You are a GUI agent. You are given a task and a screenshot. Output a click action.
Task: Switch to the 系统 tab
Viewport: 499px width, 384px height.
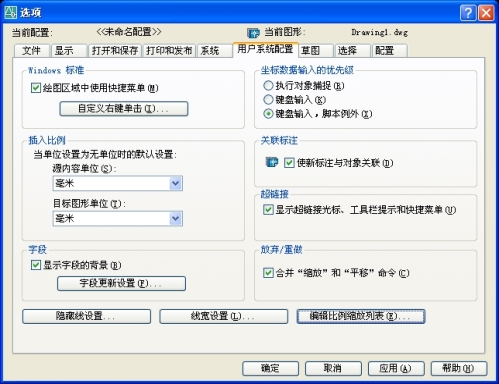[214, 51]
